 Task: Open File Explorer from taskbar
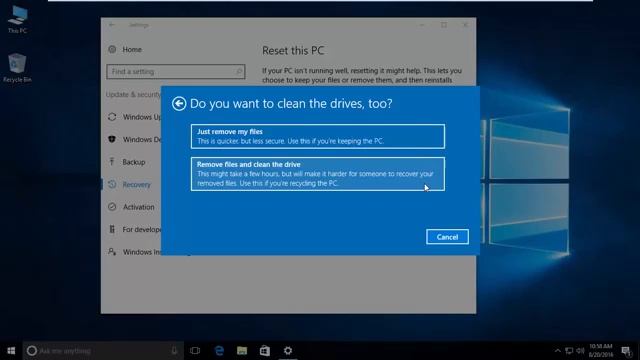pos(242,351)
